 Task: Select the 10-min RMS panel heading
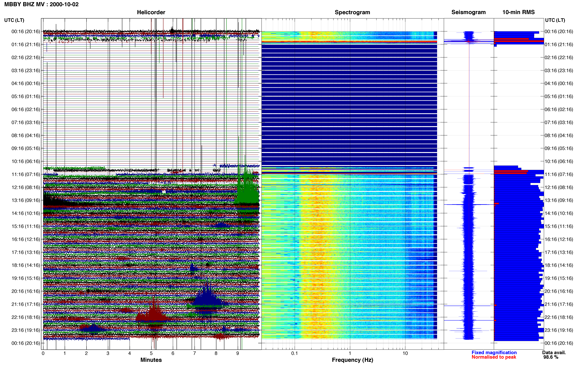pyautogui.click(x=518, y=12)
